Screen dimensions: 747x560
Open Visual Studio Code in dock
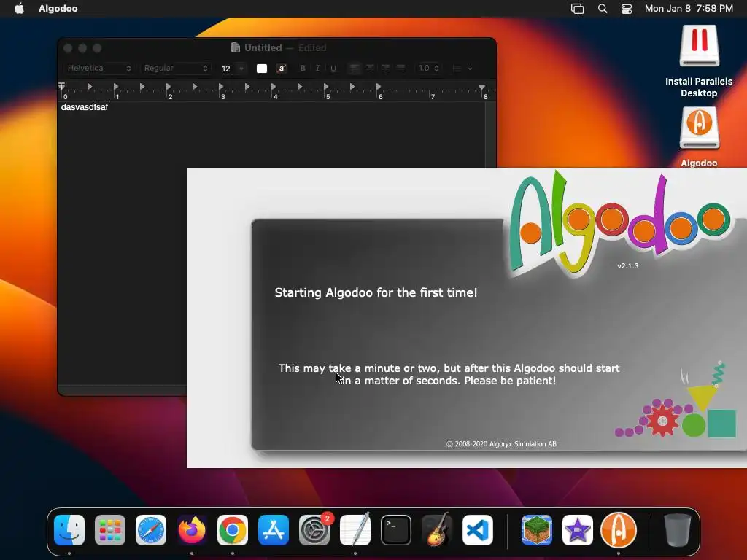478,530
